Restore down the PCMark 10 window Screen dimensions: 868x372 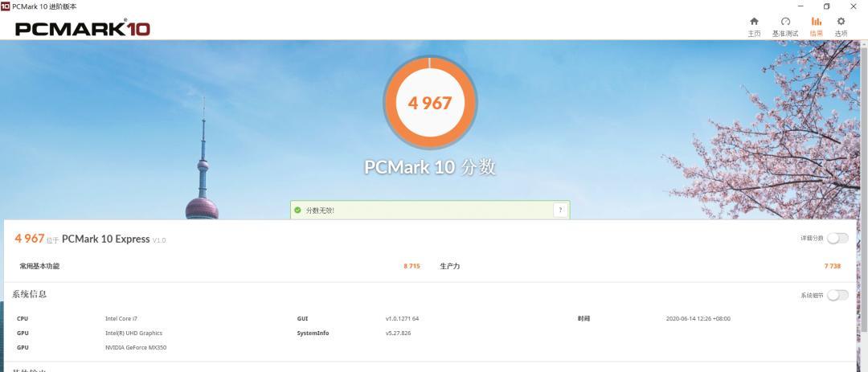click(x=826, y=6)
